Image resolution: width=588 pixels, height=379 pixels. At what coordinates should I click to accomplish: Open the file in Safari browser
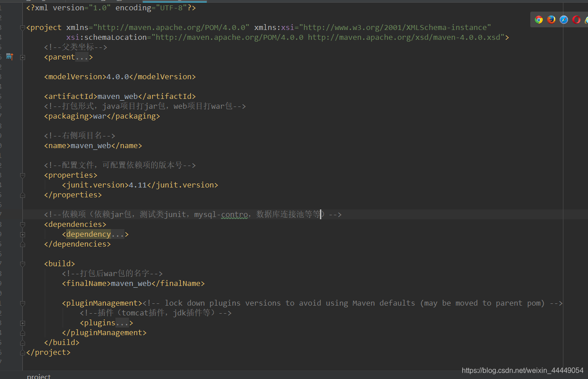tap(564, 19)
